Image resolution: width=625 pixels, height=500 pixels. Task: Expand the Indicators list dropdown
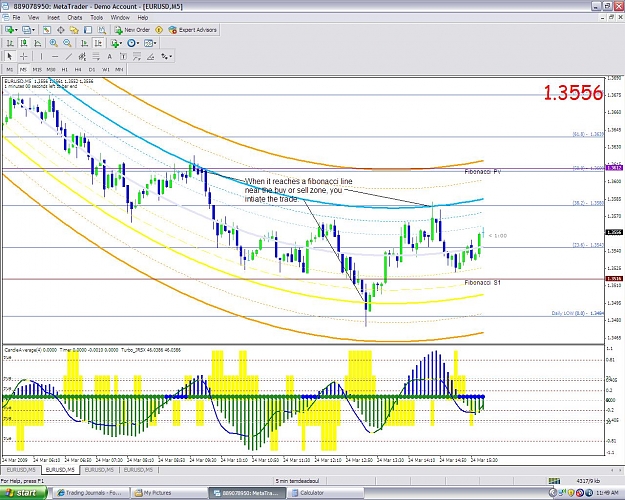(x=120, y=43)
